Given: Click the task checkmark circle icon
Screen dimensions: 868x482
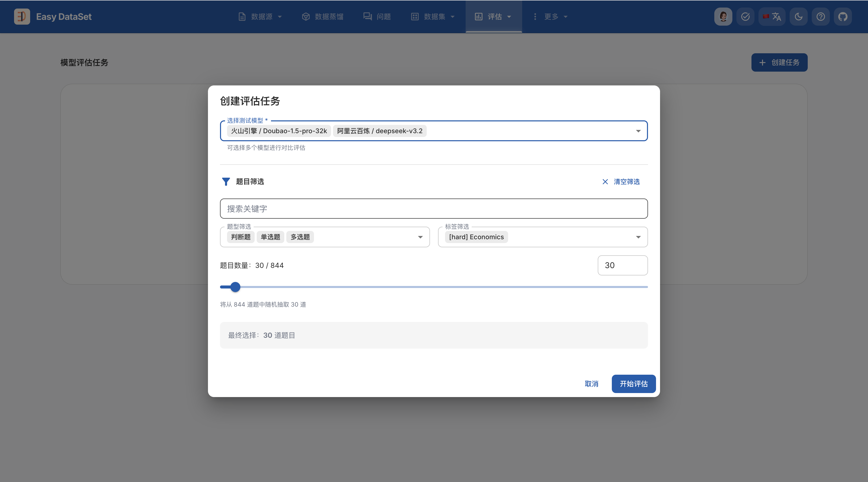Looking at the screenshot, I should click(x=745, y=17).
